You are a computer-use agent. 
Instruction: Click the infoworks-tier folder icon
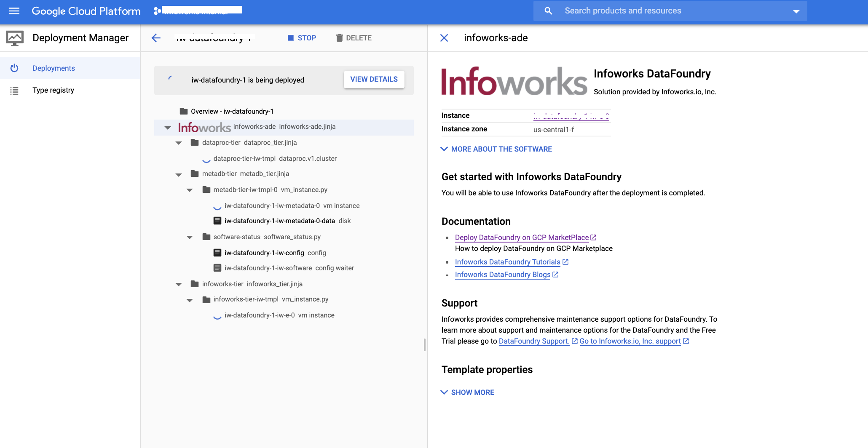click(x=195, y=284)
